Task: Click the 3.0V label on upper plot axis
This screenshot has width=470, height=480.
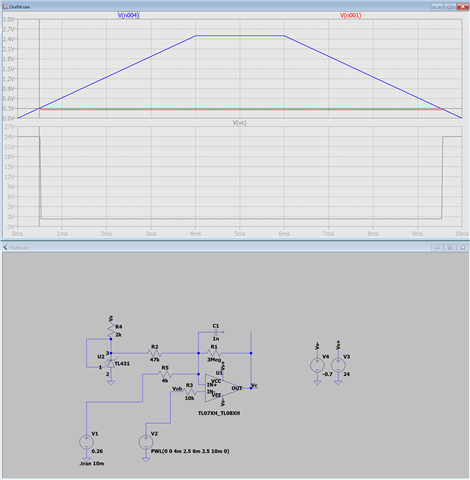Action: pos(9,19)
